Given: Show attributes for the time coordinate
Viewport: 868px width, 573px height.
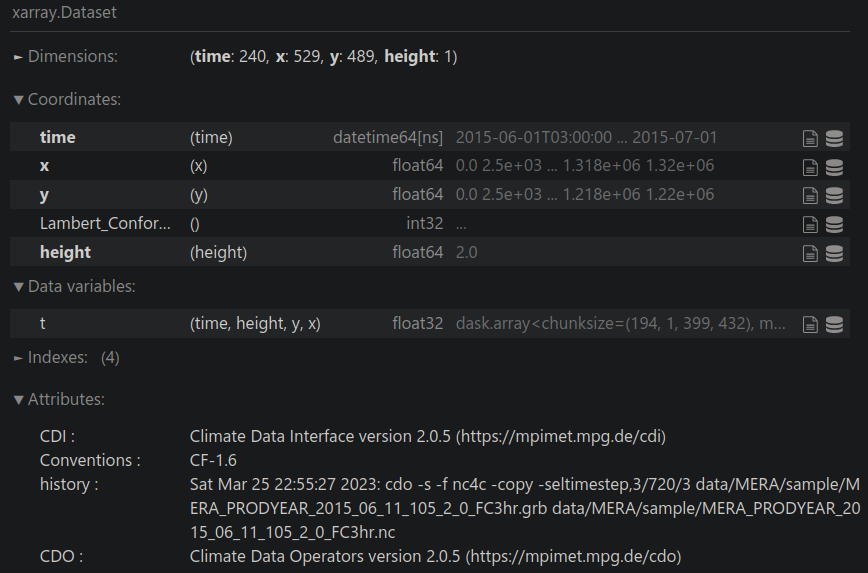Looking at the screenshot, I should point(810,138).
